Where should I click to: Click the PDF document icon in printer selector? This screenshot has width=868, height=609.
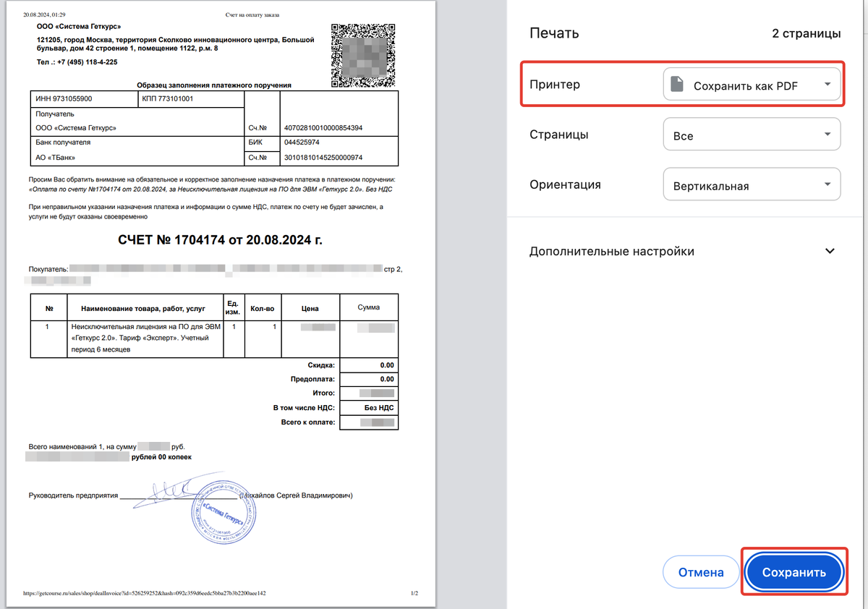click(676, 85)
